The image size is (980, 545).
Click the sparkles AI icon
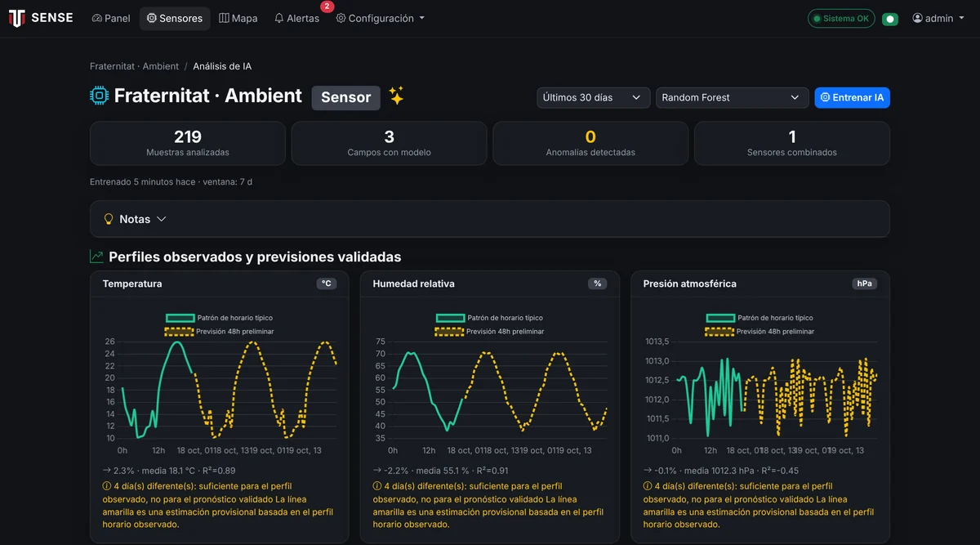pos(396,96)
